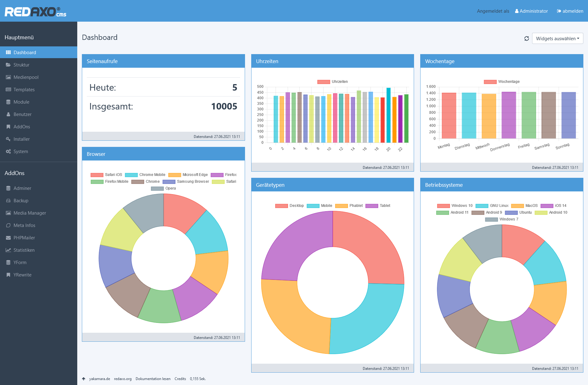Select the Statistiken addon entry

click(x=39, y=250)
